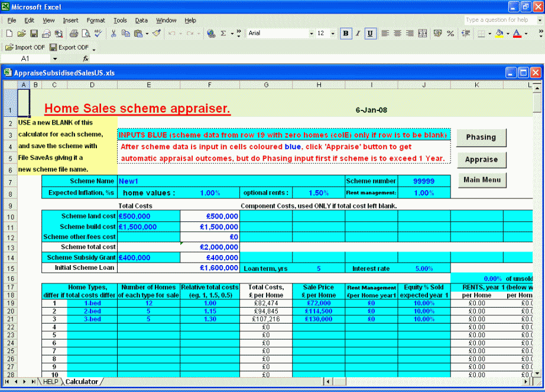Click the Scheme Subsidy Grant £400,000 input
The image size is (545, 392).
[x=149, y=257]
